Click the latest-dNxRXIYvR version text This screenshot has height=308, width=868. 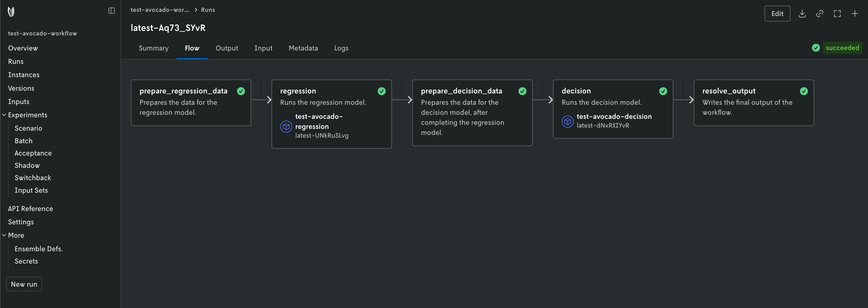pyautogui.click(x=603, y=125)
